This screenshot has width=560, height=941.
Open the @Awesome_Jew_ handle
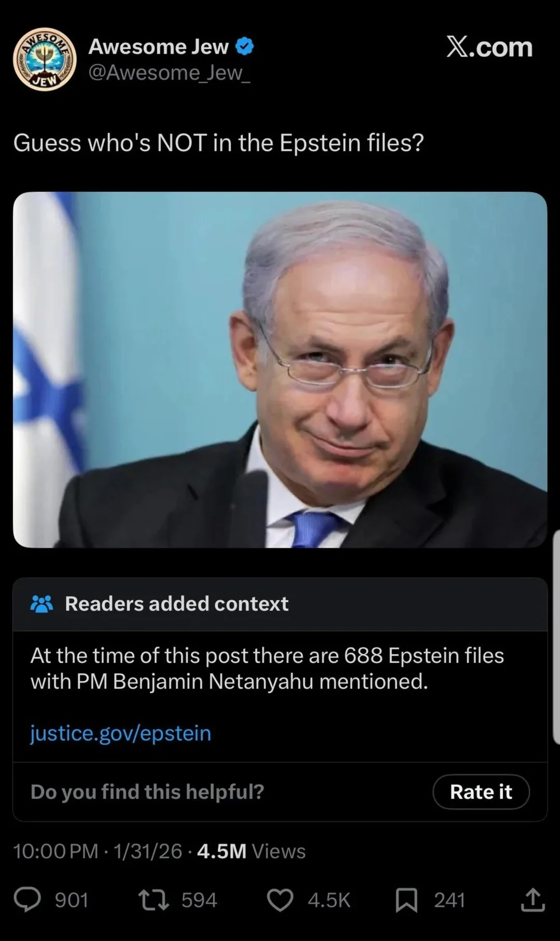click(170, 73)
